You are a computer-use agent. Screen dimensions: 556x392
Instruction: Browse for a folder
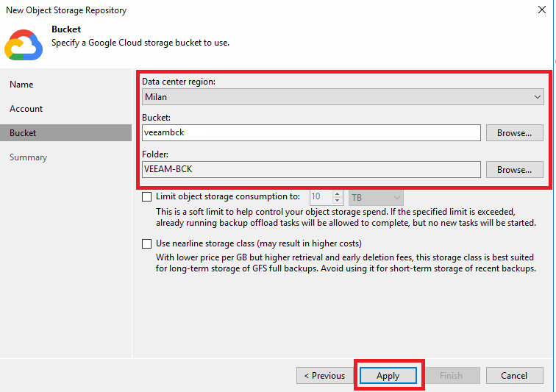[514, 170]
